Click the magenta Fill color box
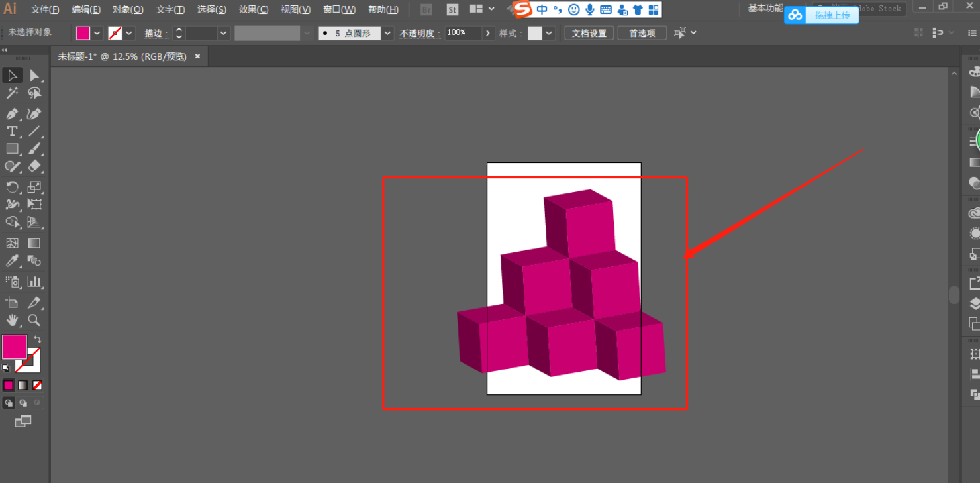 coord(15,347)
